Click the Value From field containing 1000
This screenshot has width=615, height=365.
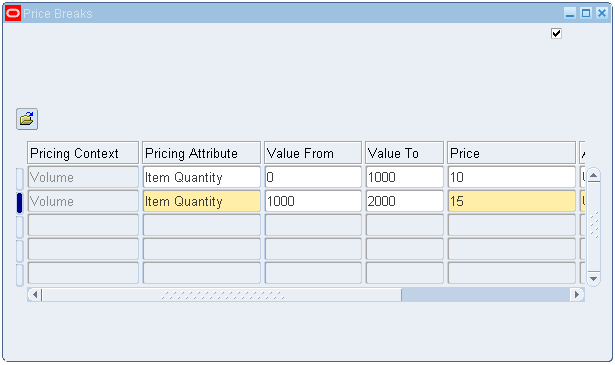pos(313,201)
